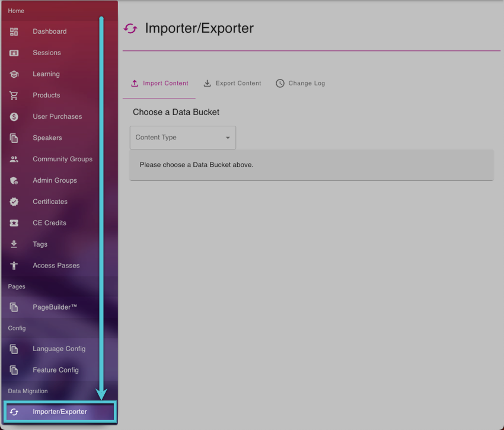Launch PageBuilder™ from sidebar
The image size is (504, 430).
pyautogui.click(x=60, y=307)
